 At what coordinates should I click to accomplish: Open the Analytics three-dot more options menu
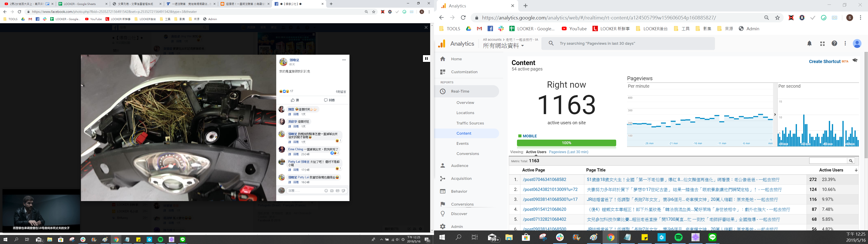(845, 43)
